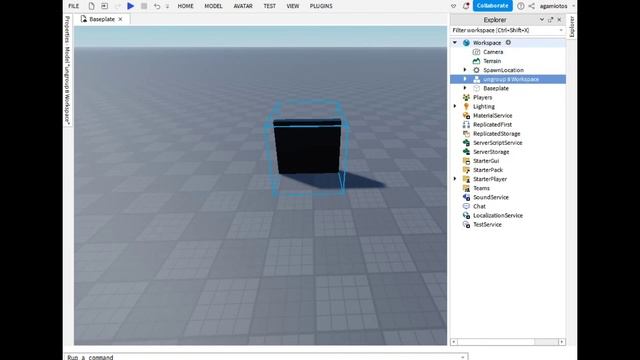Expand the Baseplate node in Explorer
Image resolution: width=640 pixels, height=360 pixels.
(x=465, y=88)
